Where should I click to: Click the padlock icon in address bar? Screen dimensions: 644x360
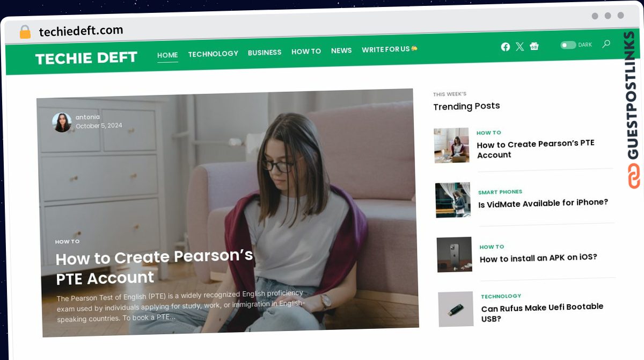pos(25,32)
